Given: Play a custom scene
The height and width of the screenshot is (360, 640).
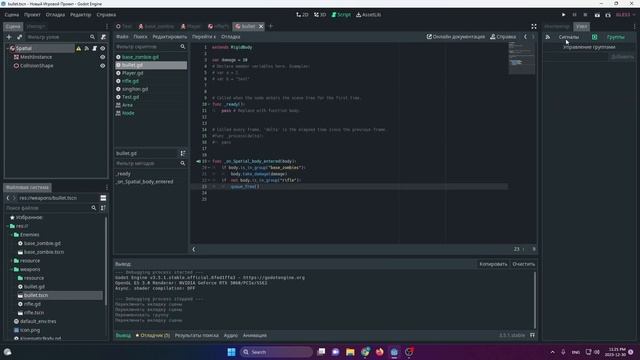Looking at the screenshot, I should pos(608,15).
